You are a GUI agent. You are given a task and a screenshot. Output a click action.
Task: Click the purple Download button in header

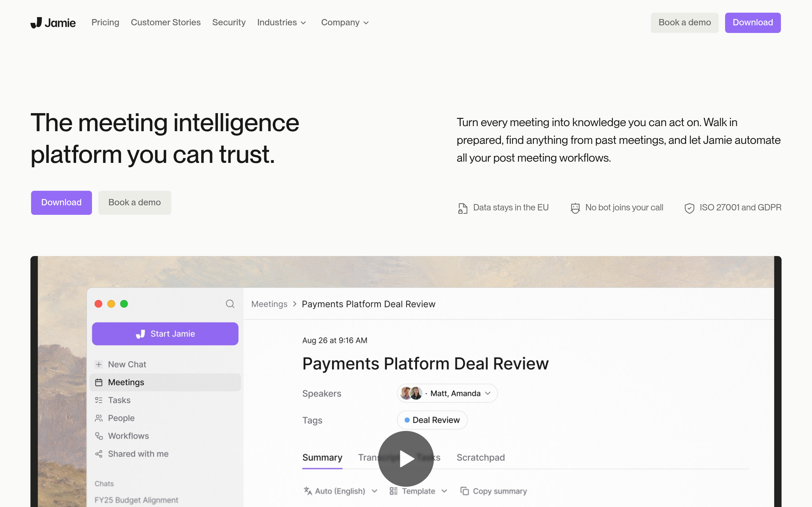click(x=753, y=22)
